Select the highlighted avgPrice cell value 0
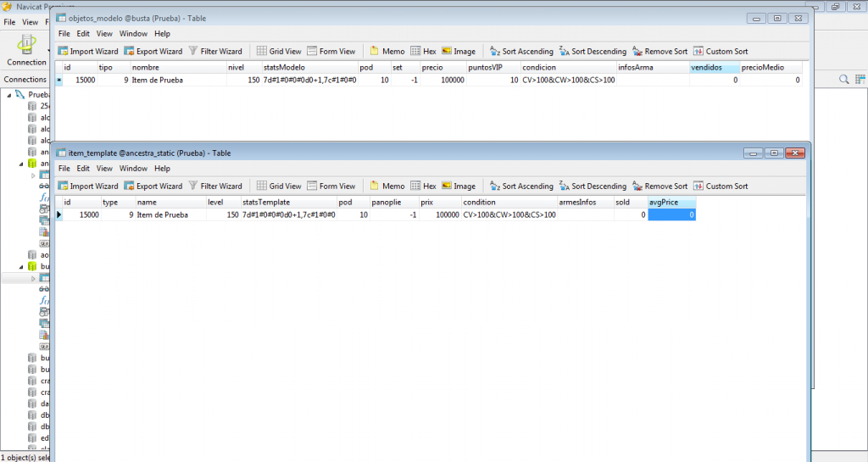The height and width of the screenshot is (462, 868). coord(671,214)
